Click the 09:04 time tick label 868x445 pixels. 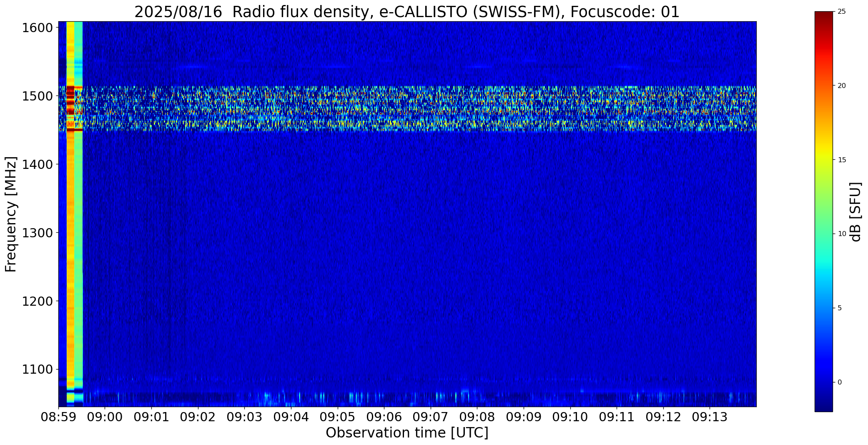(291, 417)
